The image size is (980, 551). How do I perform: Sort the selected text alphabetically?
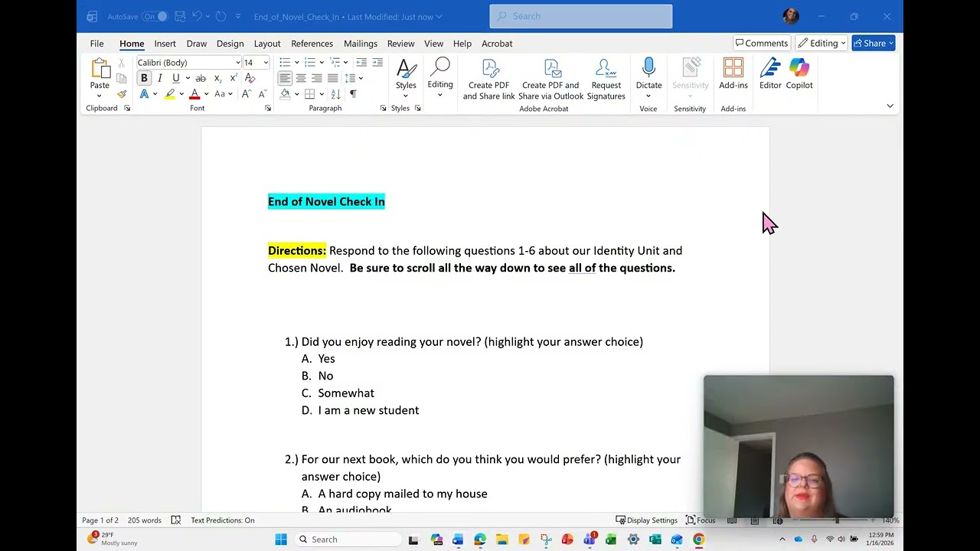(337, 94)
